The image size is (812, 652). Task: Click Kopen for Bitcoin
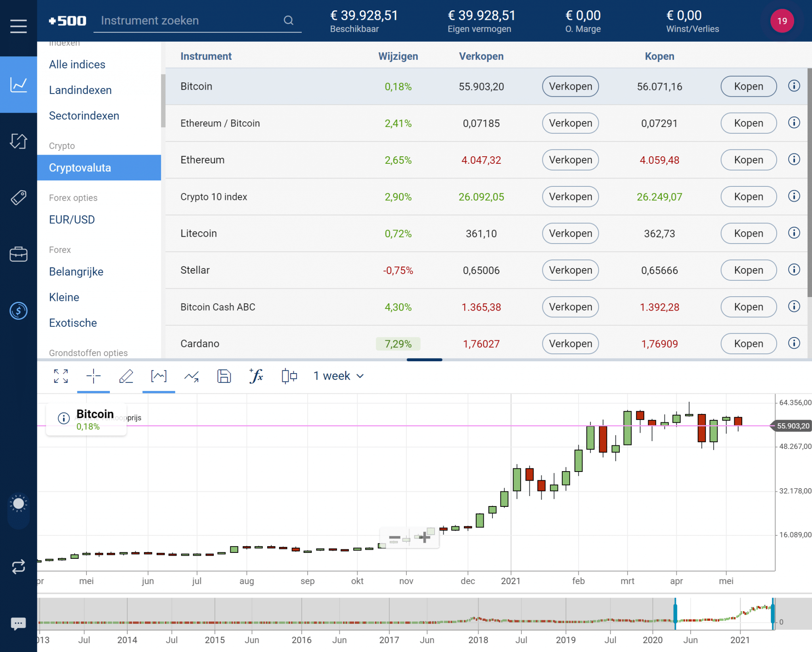[x=748, y=86]
